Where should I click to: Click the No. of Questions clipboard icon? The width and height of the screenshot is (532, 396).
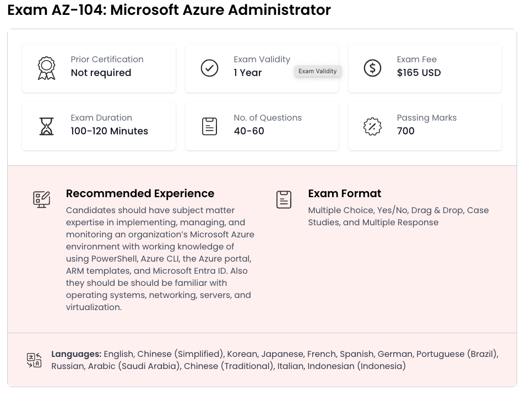click(x=209, y=127)
